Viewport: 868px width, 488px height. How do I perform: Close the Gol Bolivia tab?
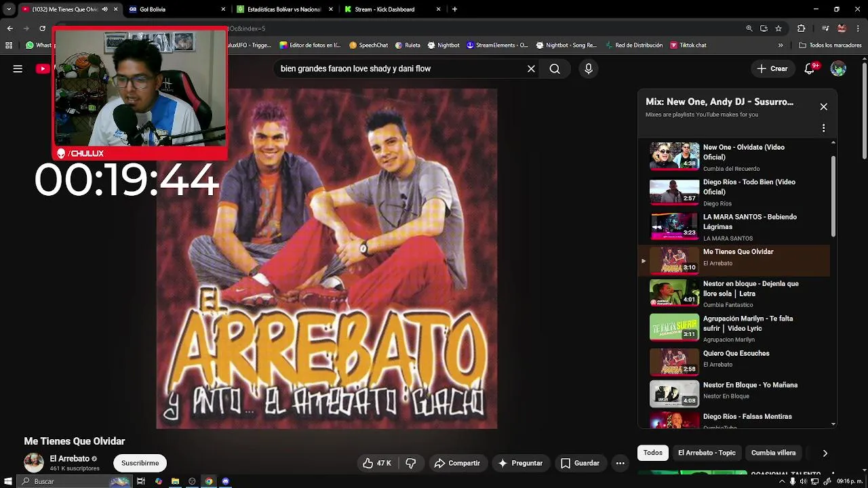pos(224,9)
